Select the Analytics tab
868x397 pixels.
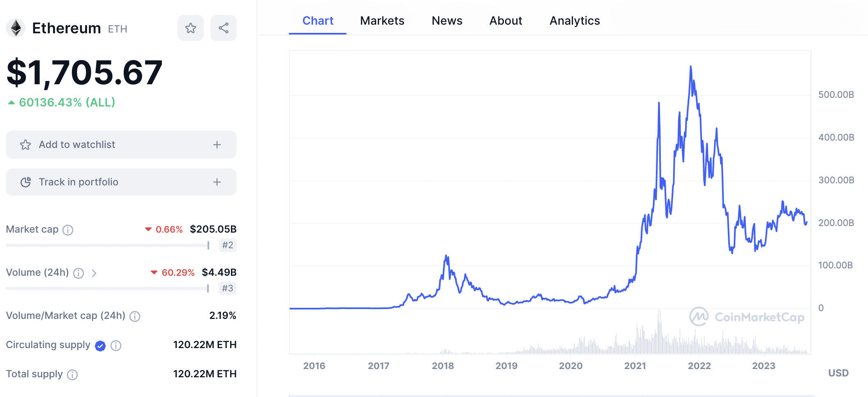pyautogui.click(x=575, y=21)
